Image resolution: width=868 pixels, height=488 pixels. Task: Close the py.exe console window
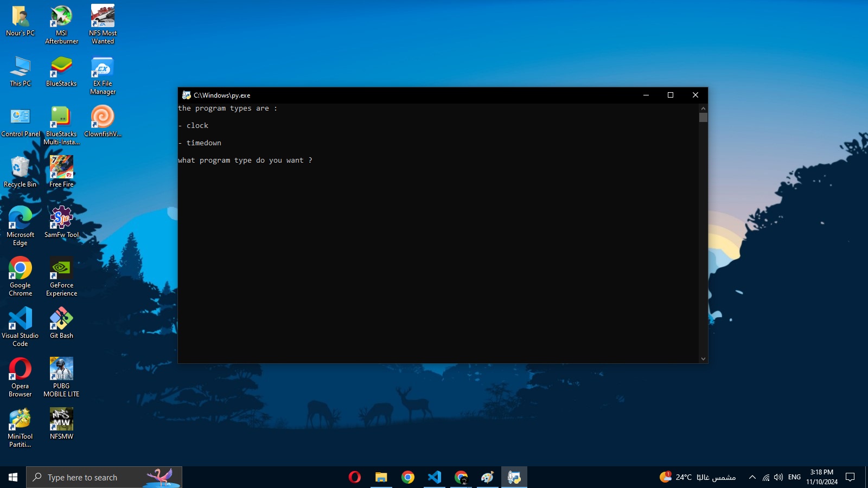click(695, 95)
